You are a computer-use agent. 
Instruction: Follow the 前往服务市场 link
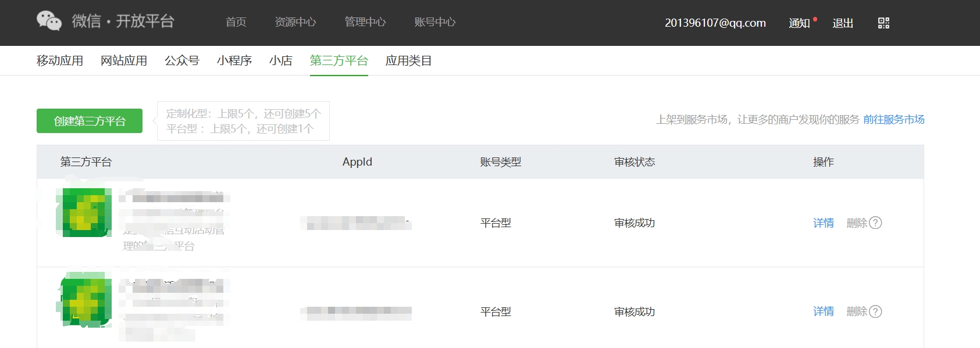[894, 119]
